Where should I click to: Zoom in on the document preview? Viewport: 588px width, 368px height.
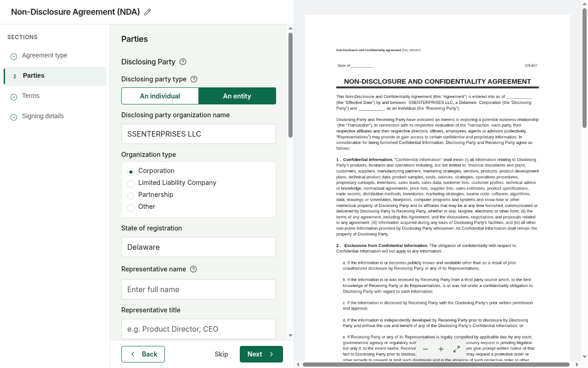pyautogui.click(x=441, y=349)
